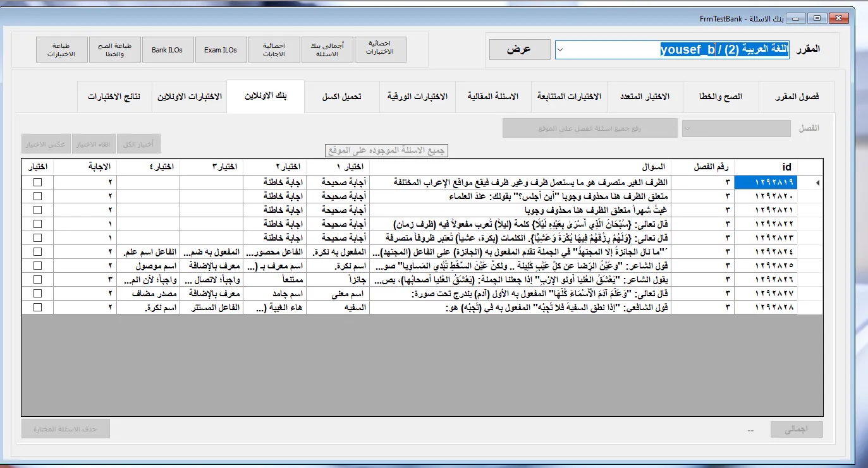Select the السفيه option cell in row ١٢٩٢٨٢٨

click(338, 307)
